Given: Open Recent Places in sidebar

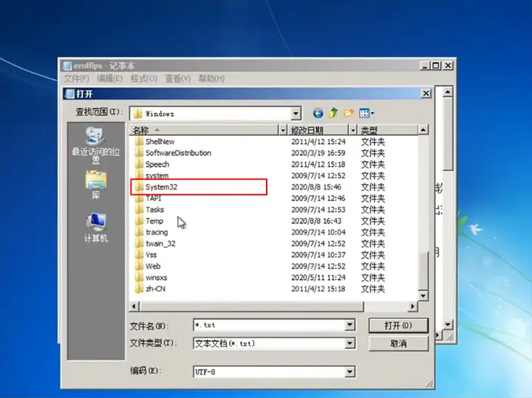Looking at the screenshot, I should [95, 145].
